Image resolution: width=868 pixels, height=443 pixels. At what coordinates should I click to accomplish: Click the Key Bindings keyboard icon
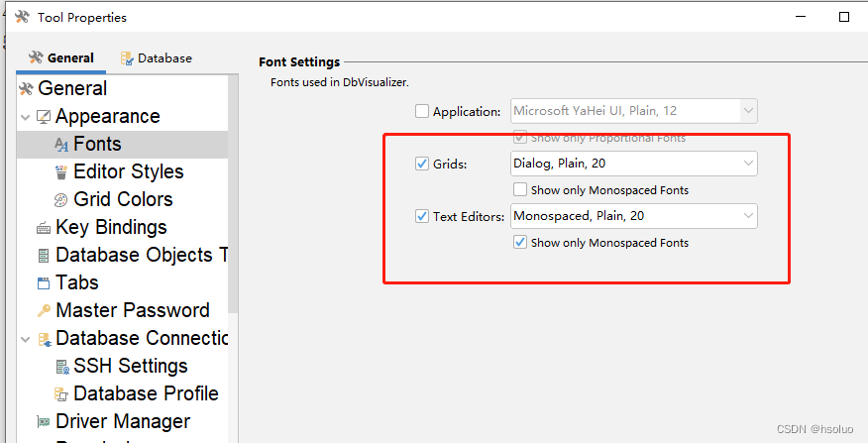44,228
